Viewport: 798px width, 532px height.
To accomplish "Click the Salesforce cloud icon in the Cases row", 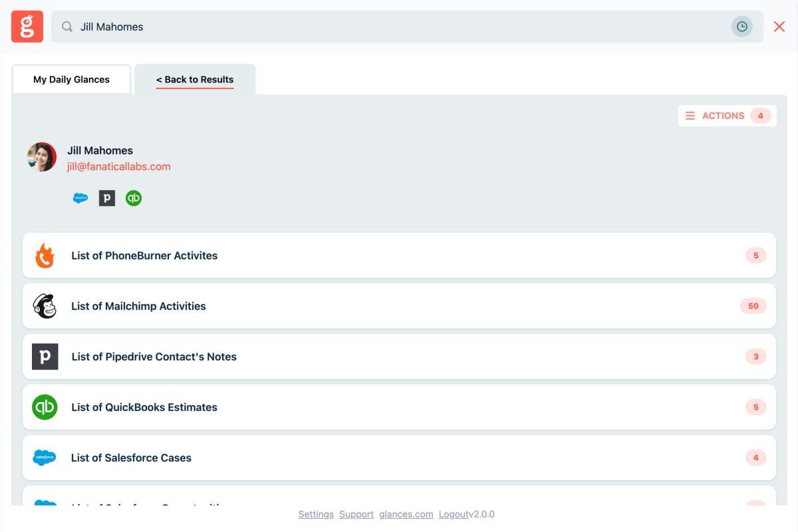I will (x=45, y=458).
